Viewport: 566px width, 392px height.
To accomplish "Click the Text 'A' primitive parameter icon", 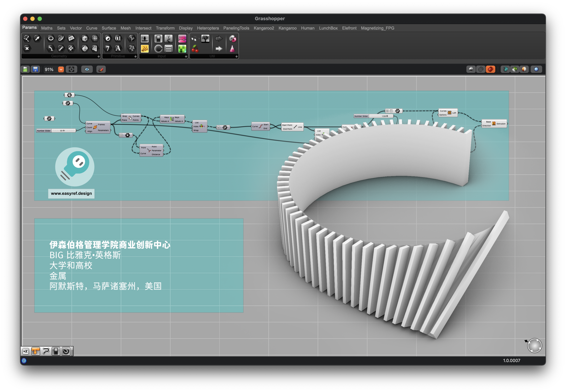I will [x=118, y=49].
